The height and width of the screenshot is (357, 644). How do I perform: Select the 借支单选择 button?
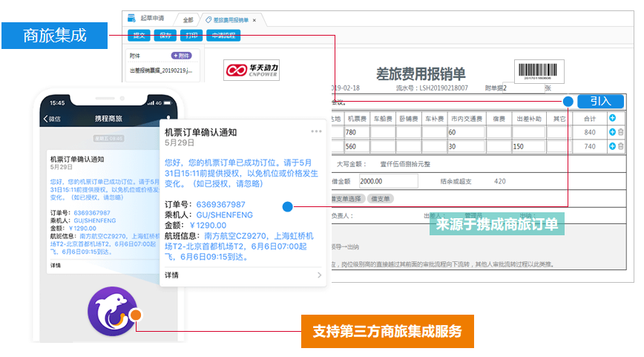(348, 199)
